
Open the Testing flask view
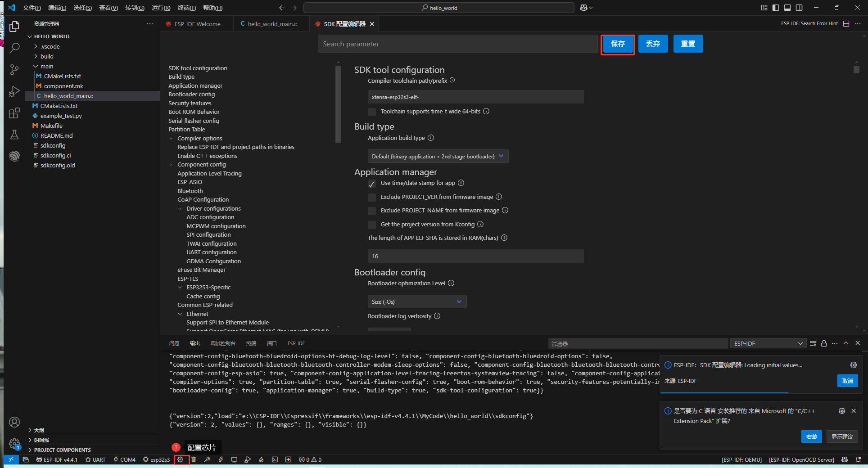pyautogui.click(x=14, y=135)
